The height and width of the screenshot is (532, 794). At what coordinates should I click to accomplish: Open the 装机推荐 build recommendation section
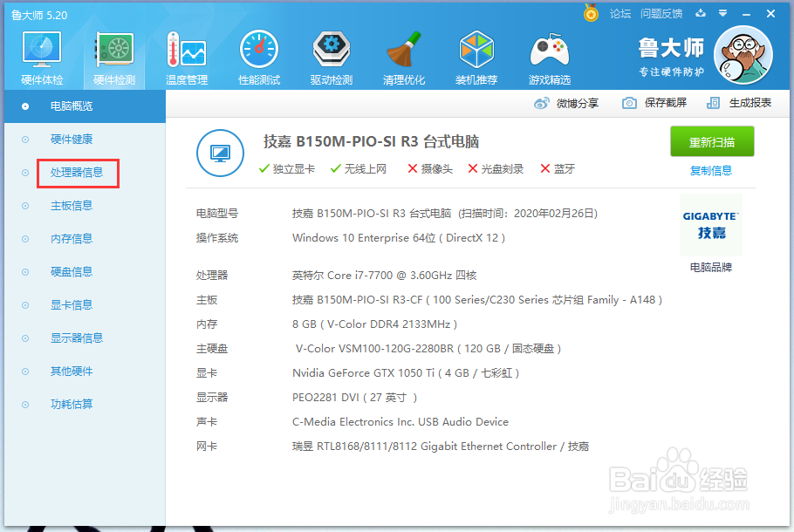476,55
